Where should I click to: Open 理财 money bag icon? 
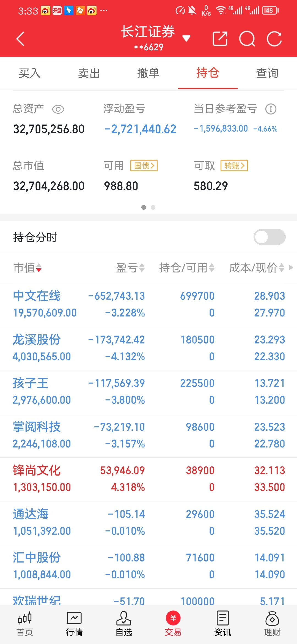pyautogui.click(x=272, y=624)
